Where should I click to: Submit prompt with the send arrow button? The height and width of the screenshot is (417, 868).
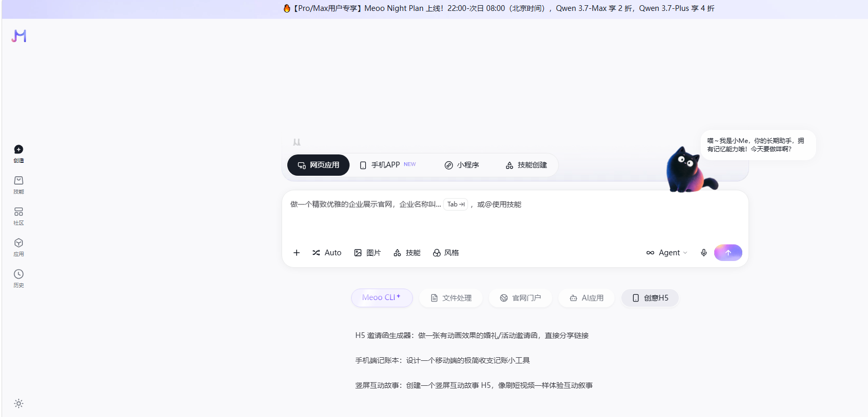[728, 253]
